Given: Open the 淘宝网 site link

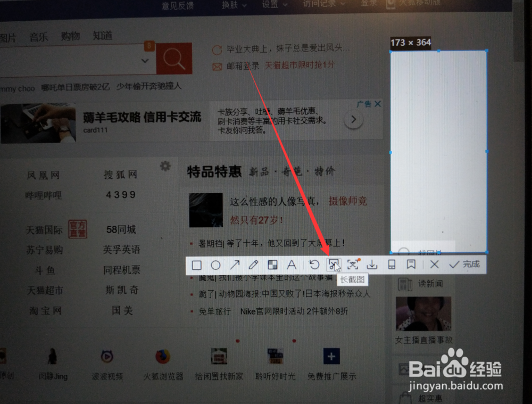Looking at the screenshot, I should (x=45, y=311).
